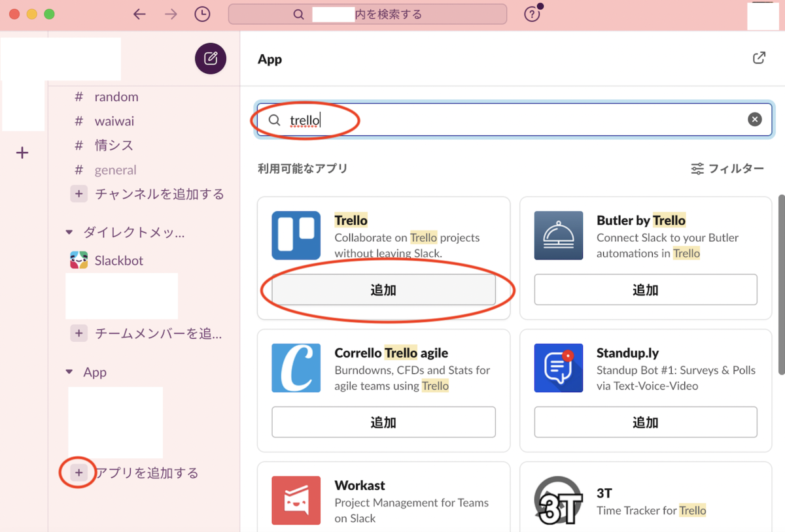This screenshot has height=532, width=785.
Task: Click inside the trello search input field
Action: [x=458, y=120]
